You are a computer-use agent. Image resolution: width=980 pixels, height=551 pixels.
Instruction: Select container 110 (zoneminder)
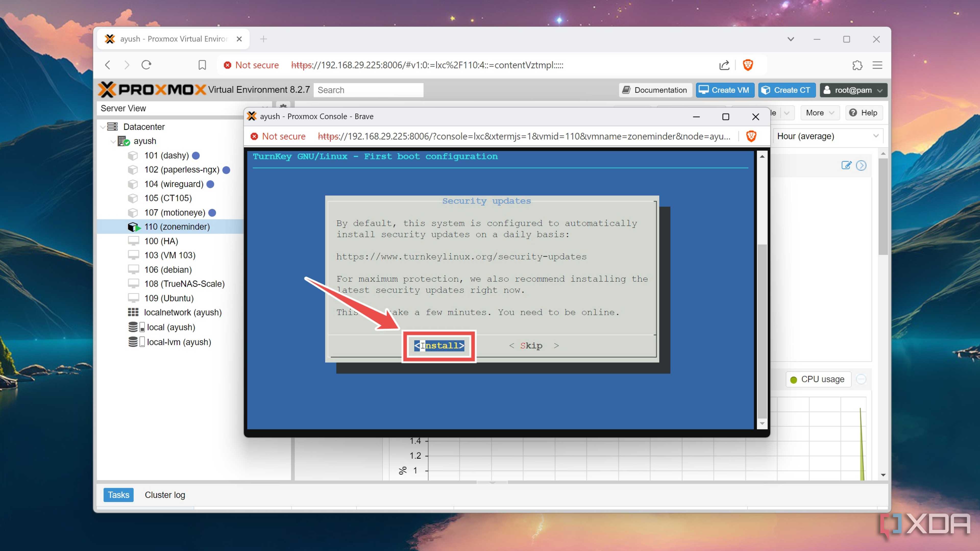tap(177, 227)
